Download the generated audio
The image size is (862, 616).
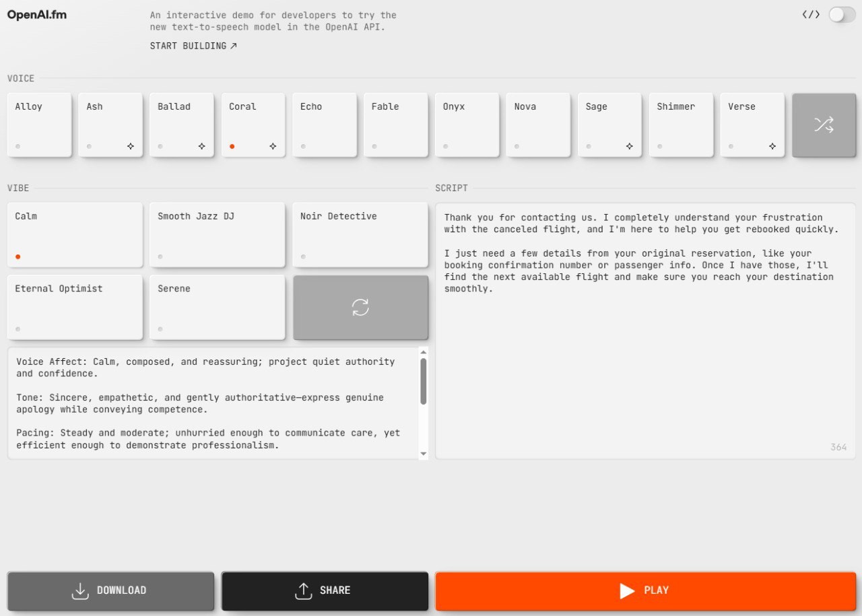pyautogui.click(x=110, y=590)
